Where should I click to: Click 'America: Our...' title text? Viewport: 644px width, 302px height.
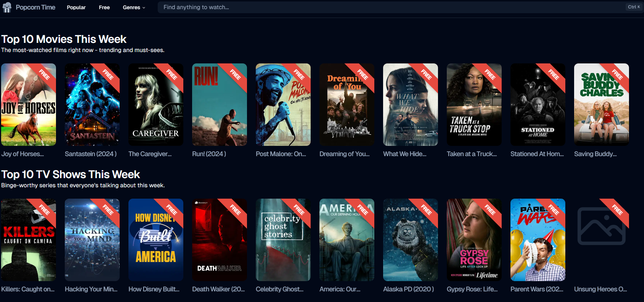(340, 289)
